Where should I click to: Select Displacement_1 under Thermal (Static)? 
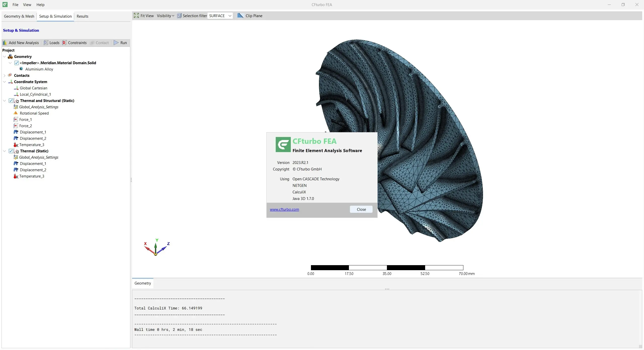click(33, 163)
